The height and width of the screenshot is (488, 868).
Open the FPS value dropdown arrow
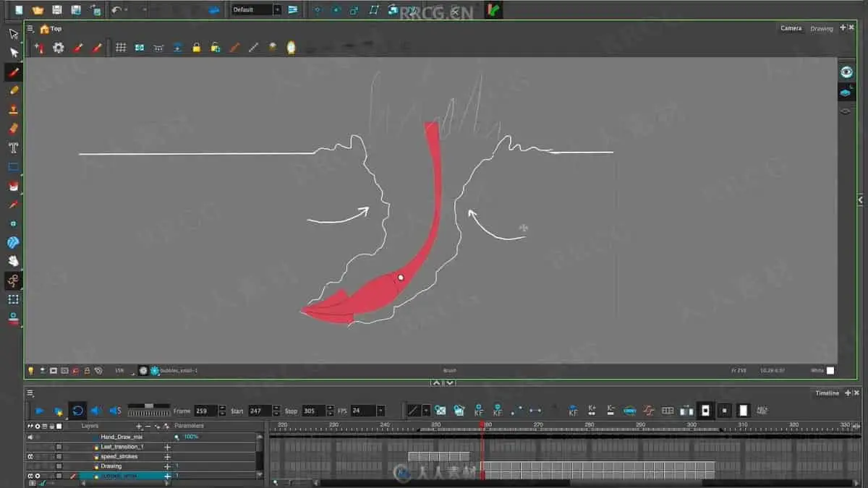pyautogui.click(x=381, y=411)
